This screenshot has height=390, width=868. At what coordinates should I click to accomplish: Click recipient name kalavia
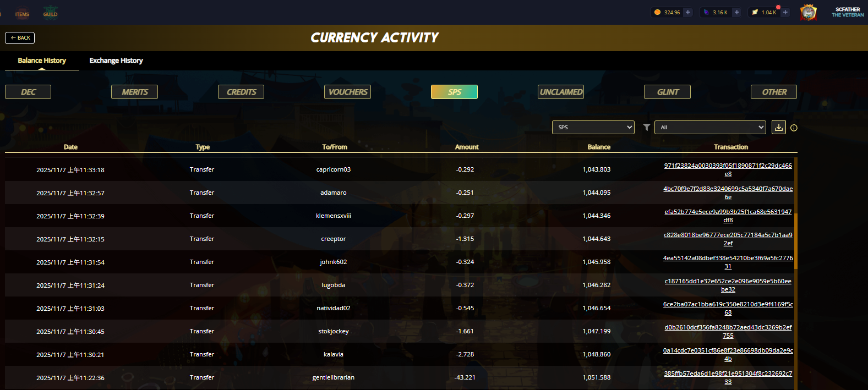[x=334, y=354]
